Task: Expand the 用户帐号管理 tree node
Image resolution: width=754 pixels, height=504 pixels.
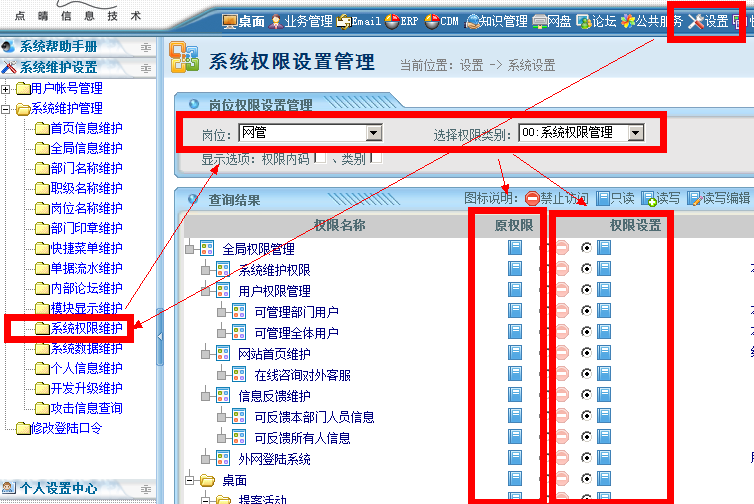Action: pyautogui.click(x=6, y=89)
